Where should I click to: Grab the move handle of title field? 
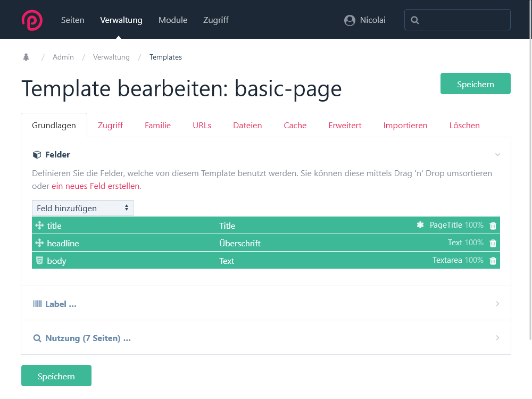(x=39, y=225)
